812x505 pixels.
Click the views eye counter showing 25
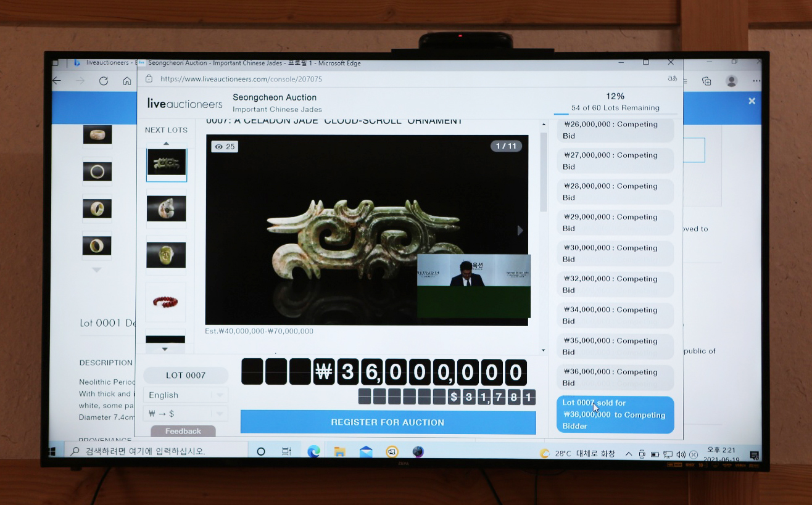pos(225,147)
